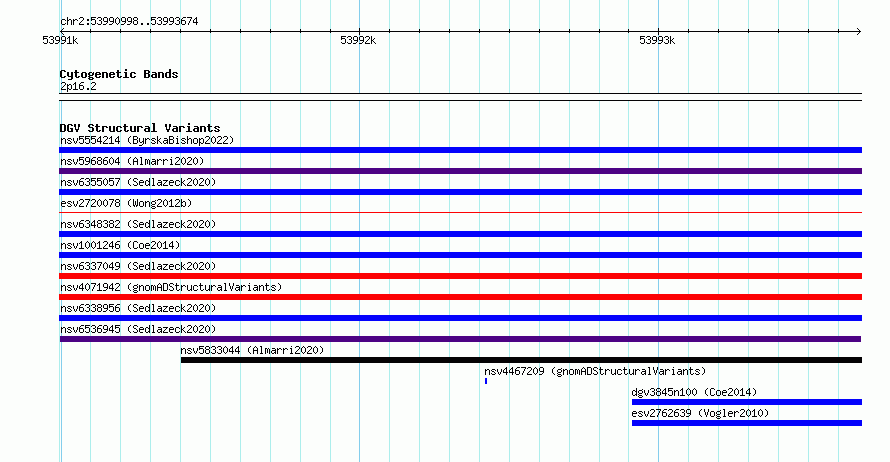The width and height of the screenshot is (890, 462).
Task: Click the nsv5554214 (ByrskaBishop2022) label
Action: 147,140
